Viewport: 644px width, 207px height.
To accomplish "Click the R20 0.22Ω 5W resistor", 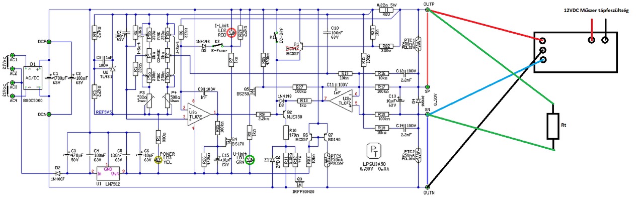I will (386, 10).
